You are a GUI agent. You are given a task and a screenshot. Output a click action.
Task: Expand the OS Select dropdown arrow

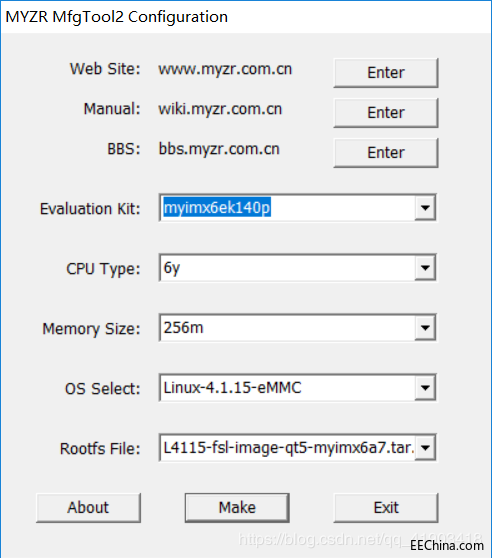425,388
